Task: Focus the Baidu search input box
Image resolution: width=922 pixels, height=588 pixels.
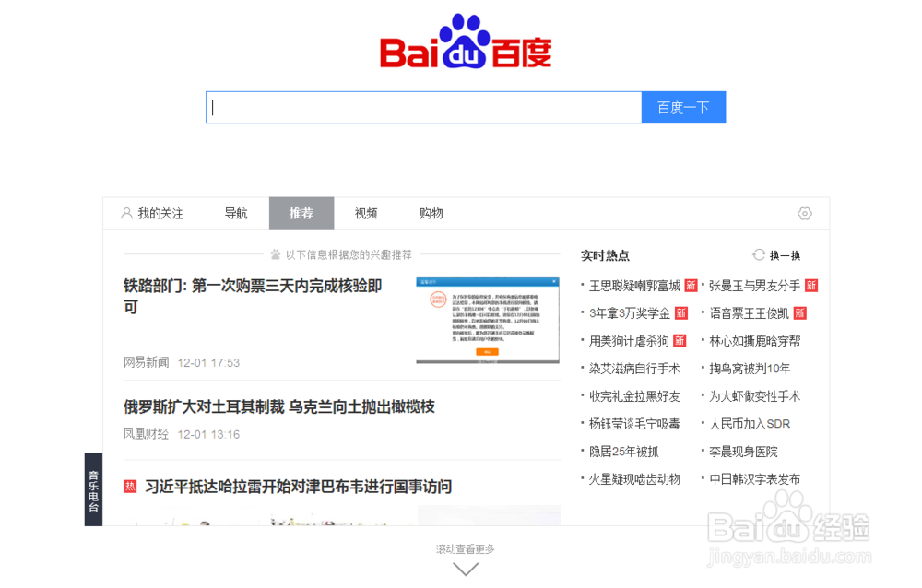Action: click(423, 107)
